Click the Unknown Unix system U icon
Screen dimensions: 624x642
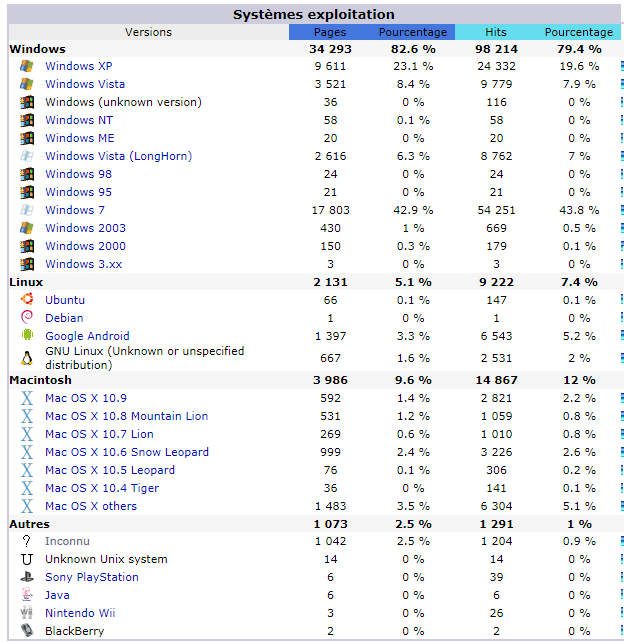click(x=27, y=559)
